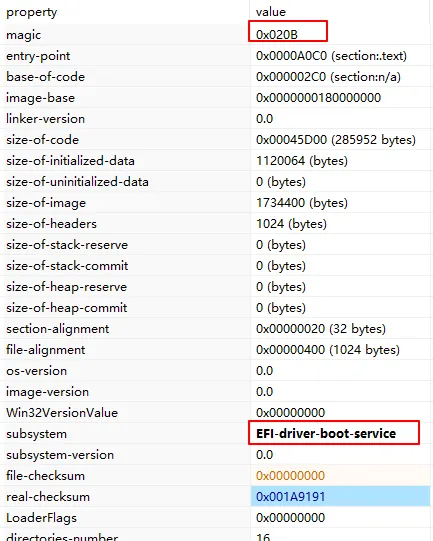Click the subsystem value EFI-driver-boot-service

pyautogui.click(x=326, y=434)
